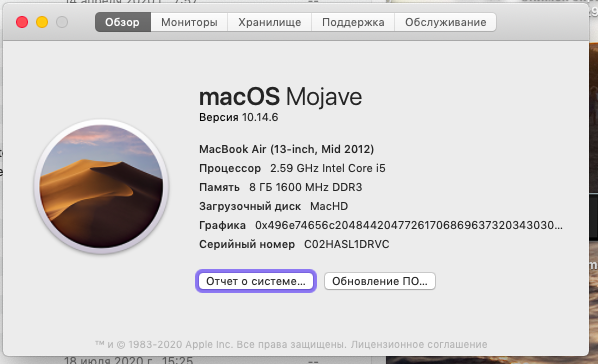Select processor value 2.59 GHz Intel Core i5
Screen dimensions: 598x364
pos(328,168)
